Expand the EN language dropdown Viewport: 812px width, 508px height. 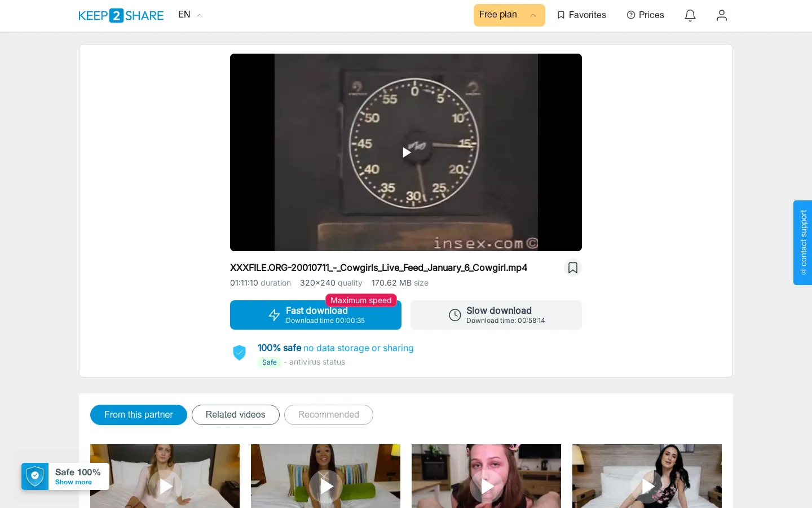[x=190, y=15]
